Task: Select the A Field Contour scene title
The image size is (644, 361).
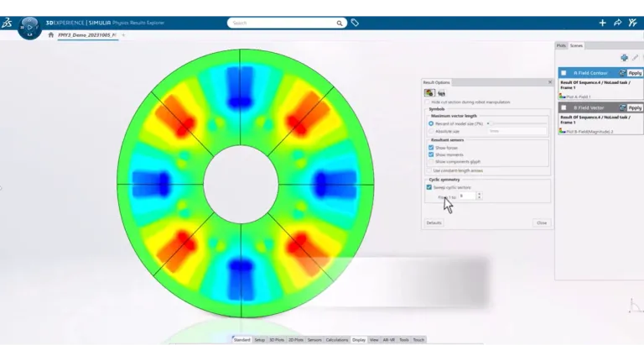Action: click(590, 73)
